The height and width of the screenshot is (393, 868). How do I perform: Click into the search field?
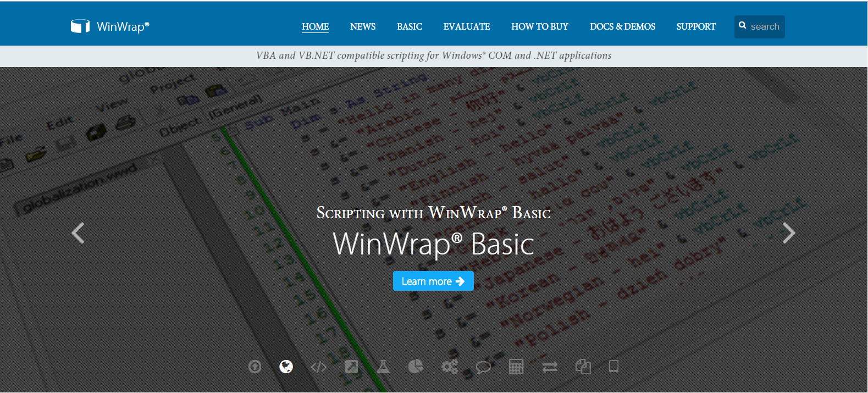(765, 26)
